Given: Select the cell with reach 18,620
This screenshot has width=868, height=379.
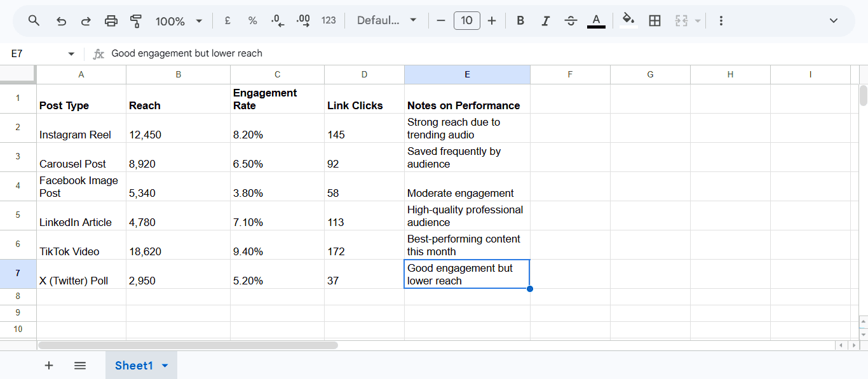Looking at the screenshot, I should point(179,245).
